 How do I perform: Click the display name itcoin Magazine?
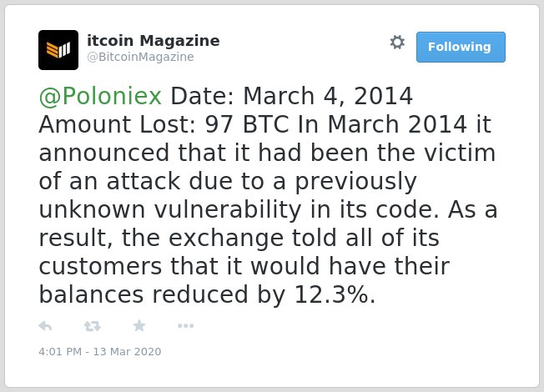pos(153,41)
